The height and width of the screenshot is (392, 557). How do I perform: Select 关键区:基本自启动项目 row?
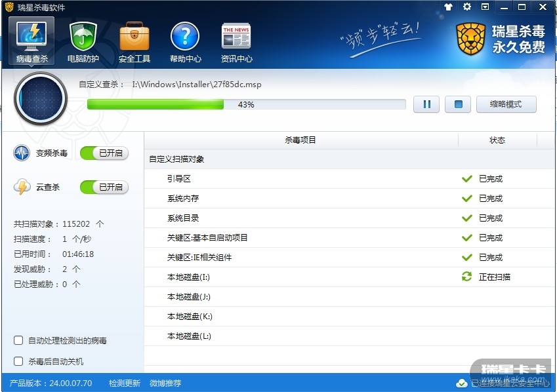[349, 237]
